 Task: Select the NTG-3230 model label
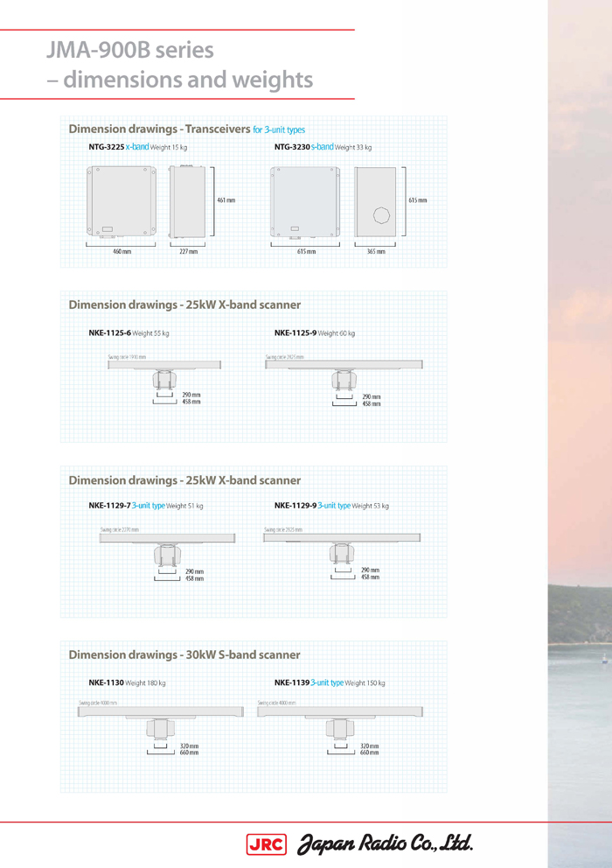[x=292, y=147]
